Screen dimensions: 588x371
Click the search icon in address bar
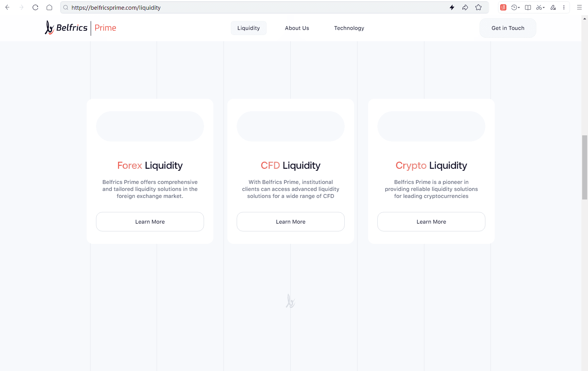(x=66, y=7)
